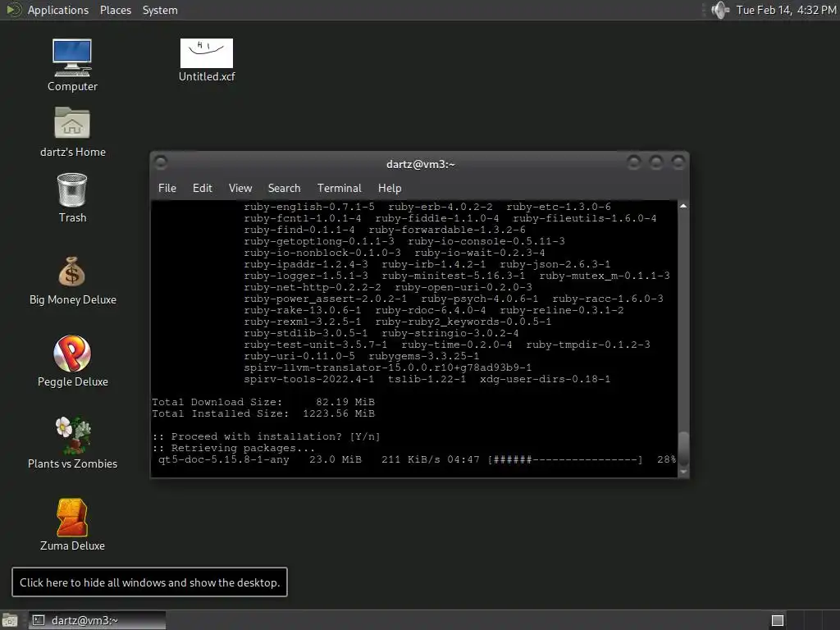Viewport: 840px width, 630px height.
Task: Click the text 'rubygems-3.3.25-1'
Action: click(x=424, y=356)
